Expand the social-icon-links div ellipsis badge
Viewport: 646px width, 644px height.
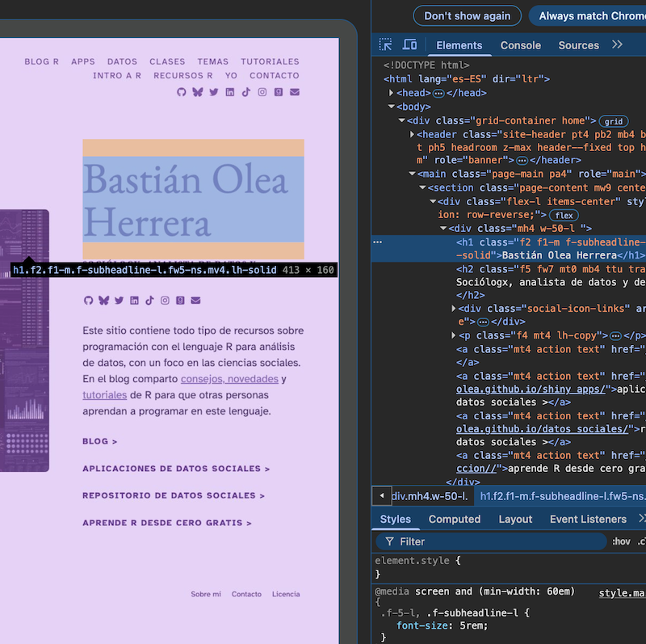coord(483,322)
